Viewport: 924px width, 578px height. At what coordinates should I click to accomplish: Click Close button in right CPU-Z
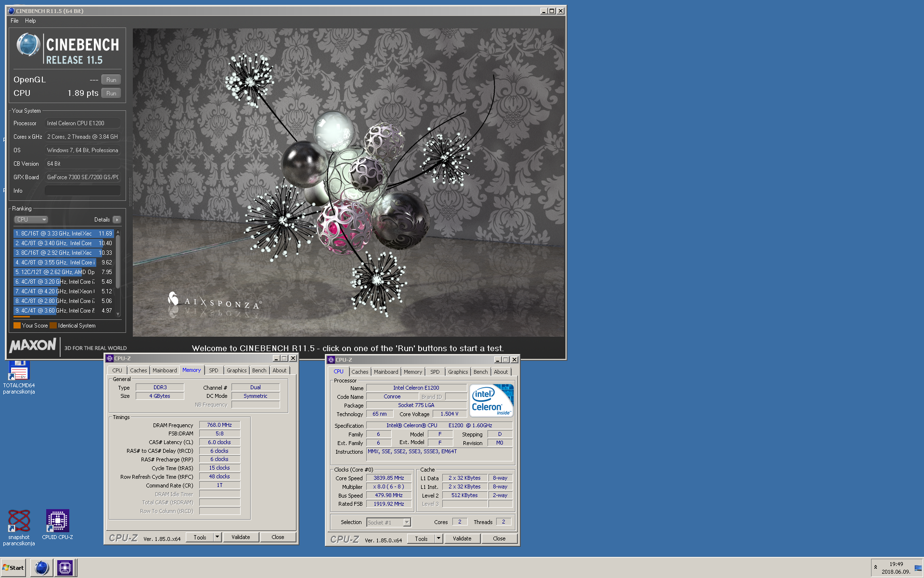[499, 539]
